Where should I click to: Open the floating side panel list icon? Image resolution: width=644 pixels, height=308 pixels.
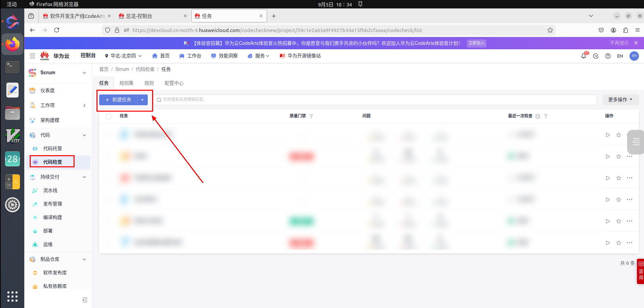[x=636, y=142]
